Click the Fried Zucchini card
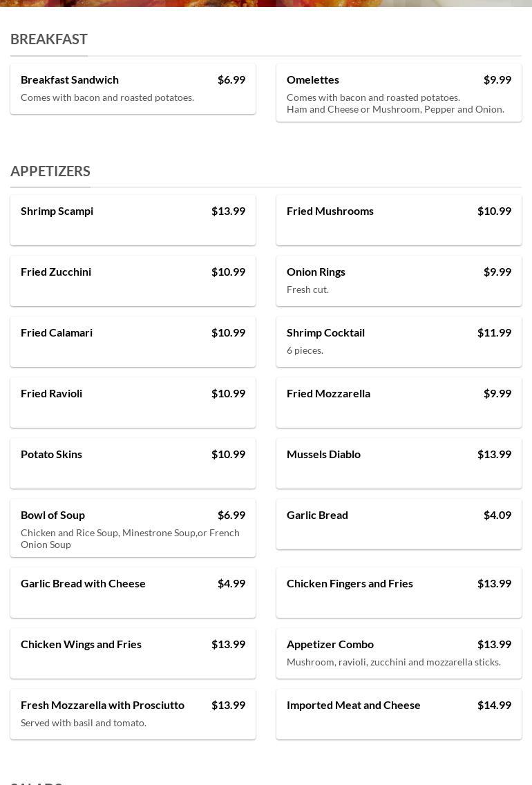This screenshot has width=532, height=785. (x=133, y=281)
